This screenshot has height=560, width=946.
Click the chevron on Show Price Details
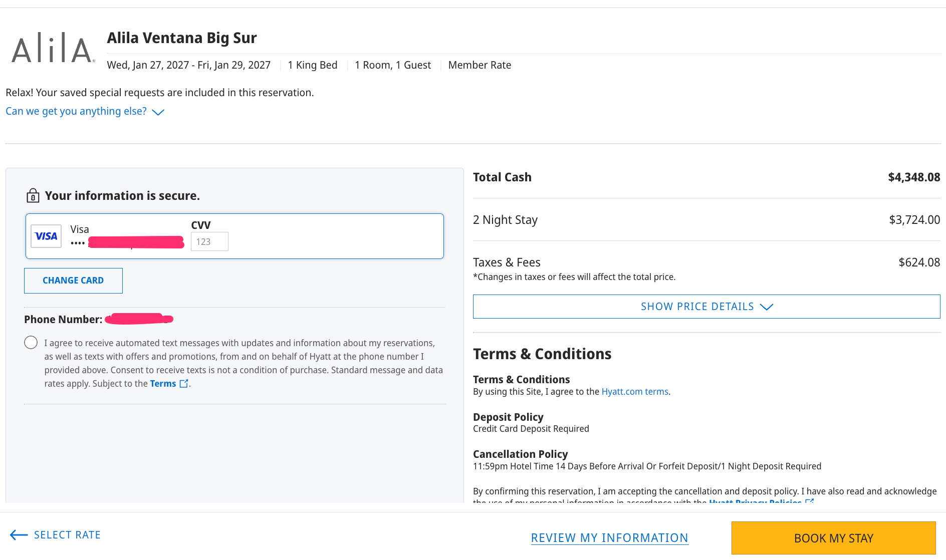[767, 307]
